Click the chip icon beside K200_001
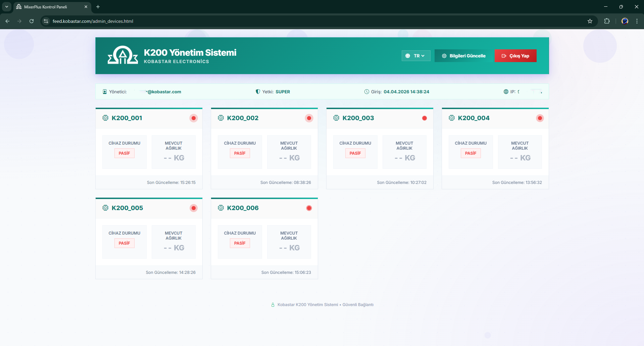 point(105,118)
